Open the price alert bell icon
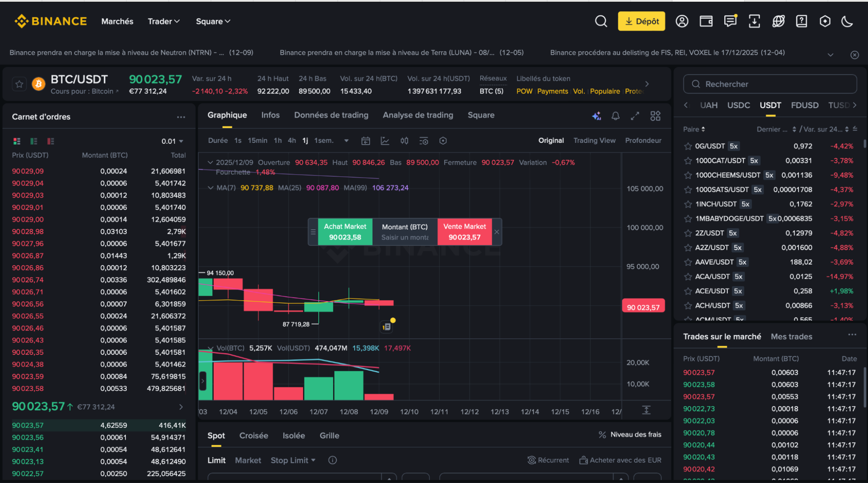Screen dimensions: 868x483 pos(615,116)
